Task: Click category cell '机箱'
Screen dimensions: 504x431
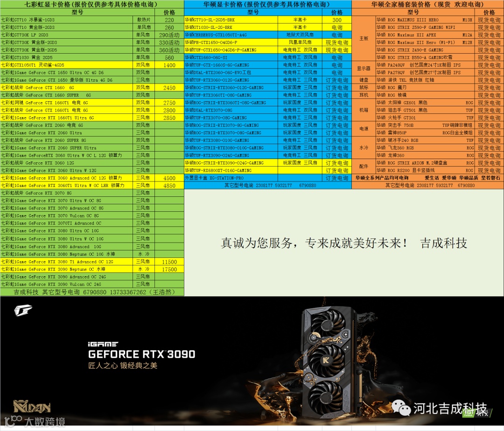Action: coord(364,110)
